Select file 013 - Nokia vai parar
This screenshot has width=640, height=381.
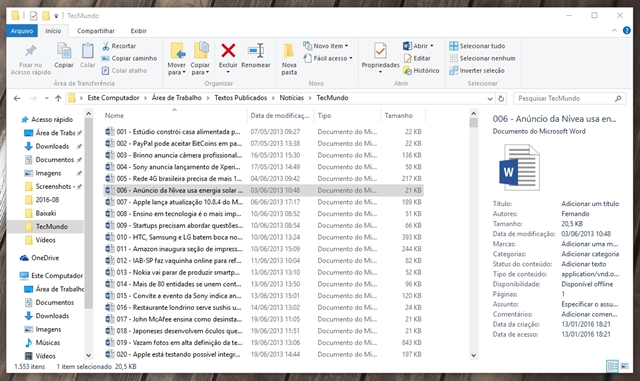[x=263, y=272]
